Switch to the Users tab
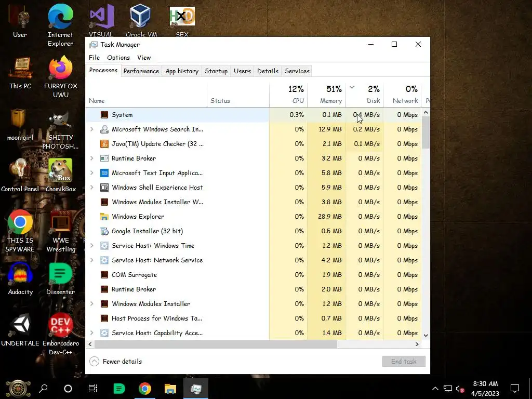 tap(242, 71)
